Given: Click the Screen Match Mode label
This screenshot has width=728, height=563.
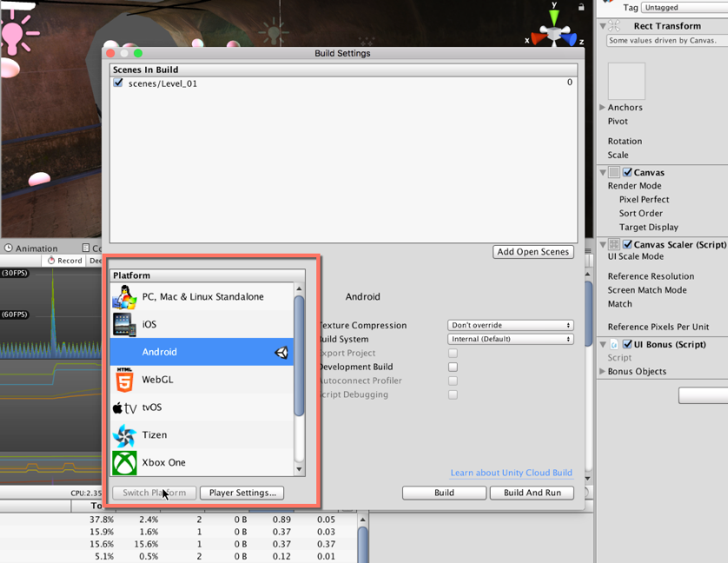Looking at the screenshot, I should point(647,290).
